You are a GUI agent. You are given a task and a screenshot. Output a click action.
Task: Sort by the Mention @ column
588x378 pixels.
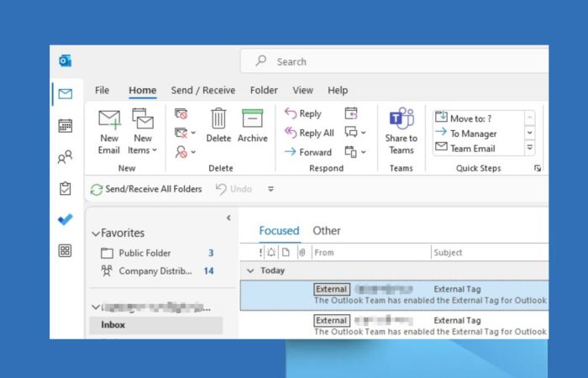coord(302,252)
